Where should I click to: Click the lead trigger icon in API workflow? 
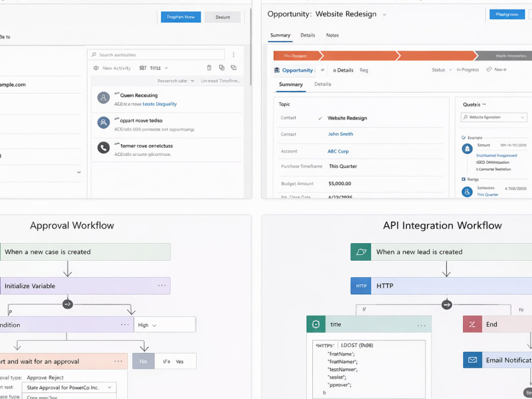tap(361, 252)
